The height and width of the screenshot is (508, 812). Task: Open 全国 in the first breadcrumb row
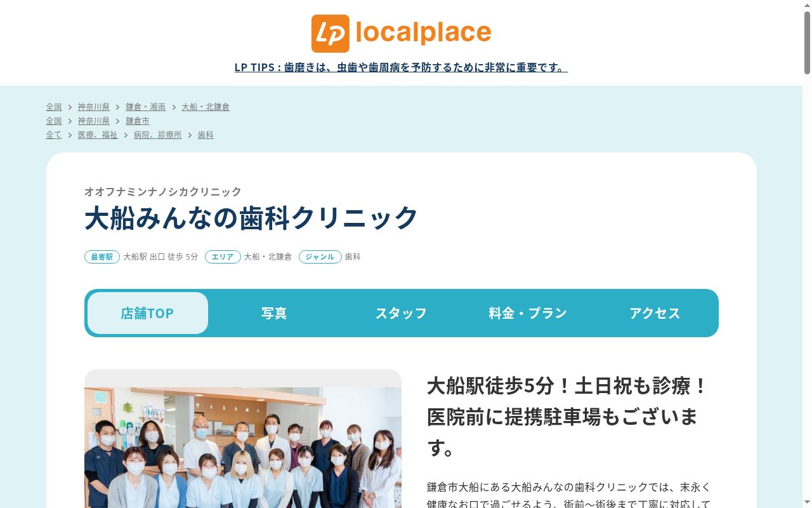click(x=54, y=107)
